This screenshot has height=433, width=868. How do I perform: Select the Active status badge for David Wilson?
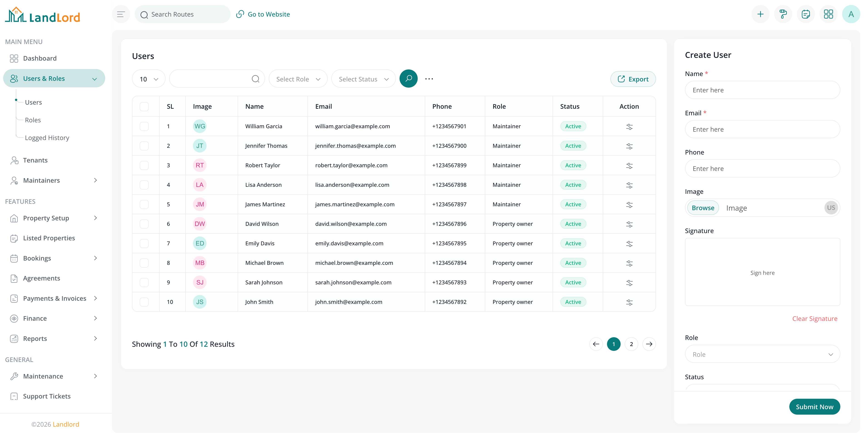pos(573,224)
